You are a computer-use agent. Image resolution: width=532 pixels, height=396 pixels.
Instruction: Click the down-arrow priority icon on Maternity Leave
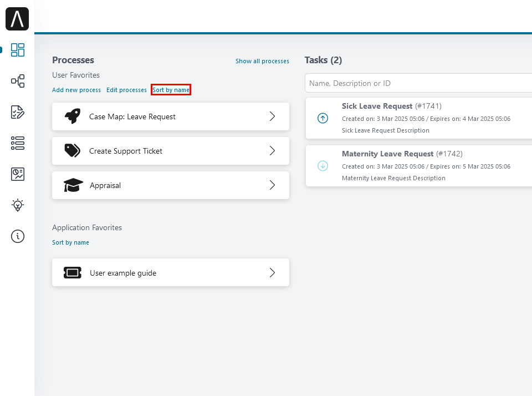coord(323,166)
